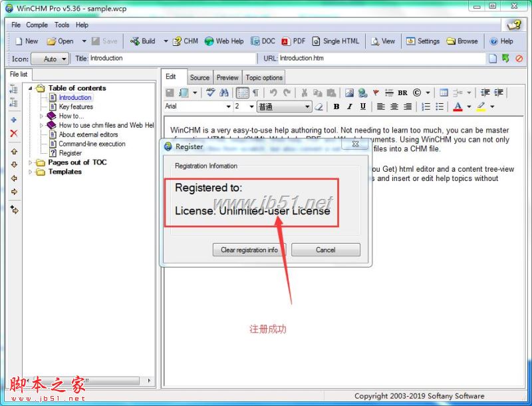
Task: Select About external editors topic
Action: click(88, 134)
